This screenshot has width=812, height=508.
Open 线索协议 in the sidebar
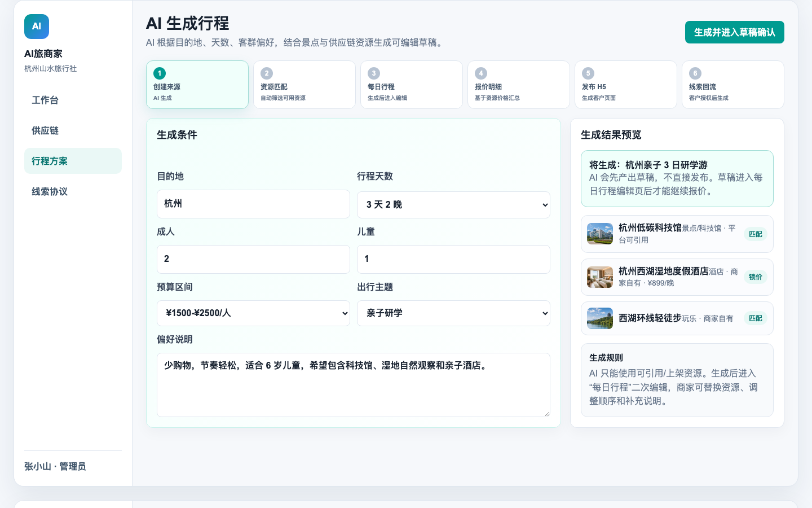73,191
